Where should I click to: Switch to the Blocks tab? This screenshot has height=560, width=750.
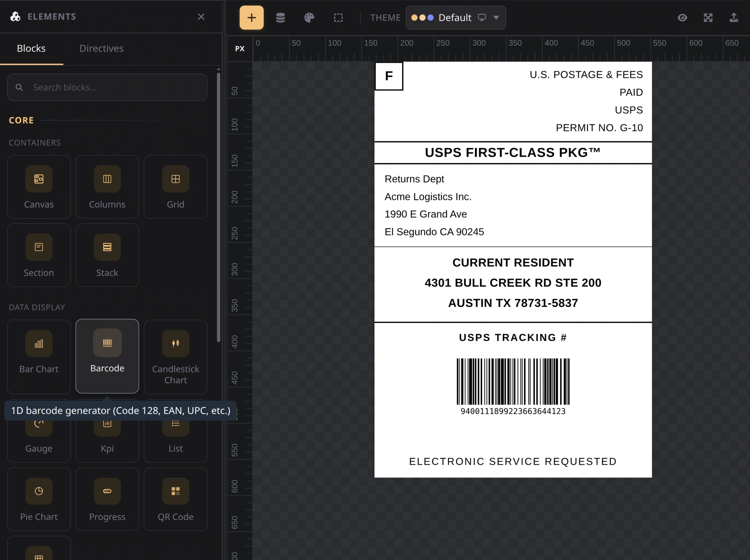point(31,48)
